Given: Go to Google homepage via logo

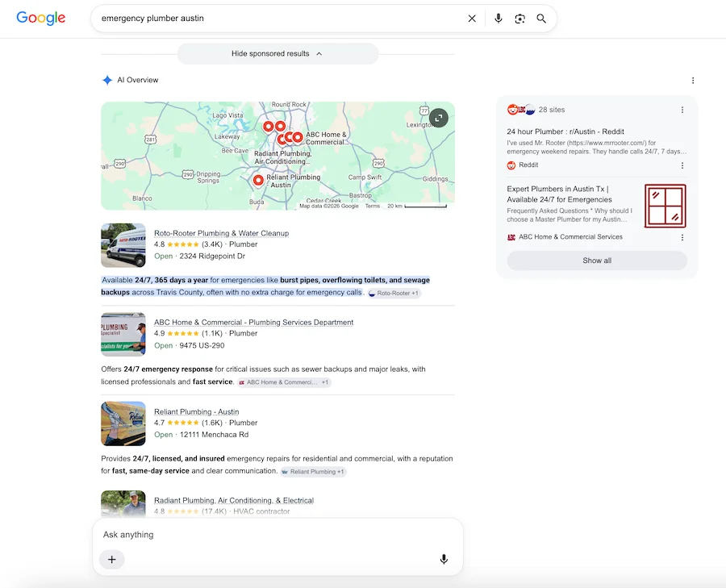Looking at the screenshot, I should tap(41, 18).
